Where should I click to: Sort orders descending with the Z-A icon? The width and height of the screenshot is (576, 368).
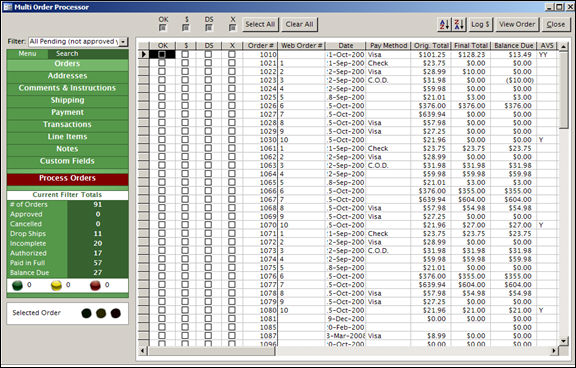coord(459,24)
